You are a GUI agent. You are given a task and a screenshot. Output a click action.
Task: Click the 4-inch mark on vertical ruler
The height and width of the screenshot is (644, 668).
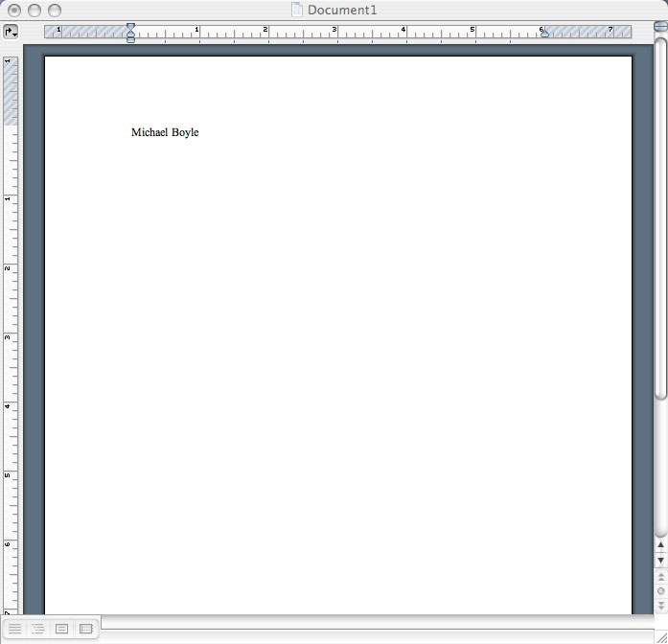(x=8, y=406)
